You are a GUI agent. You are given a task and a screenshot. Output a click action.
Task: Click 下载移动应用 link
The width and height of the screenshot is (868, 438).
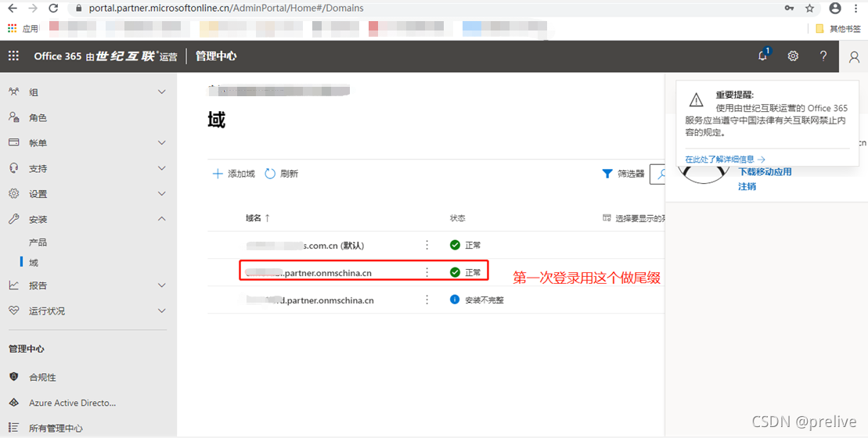click(765, 171)
